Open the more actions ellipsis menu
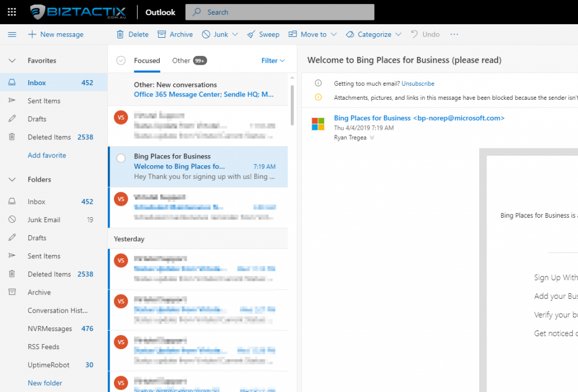The width and height of the screenshot is (578, 392). pyautogui.click(x=454, y=34)
